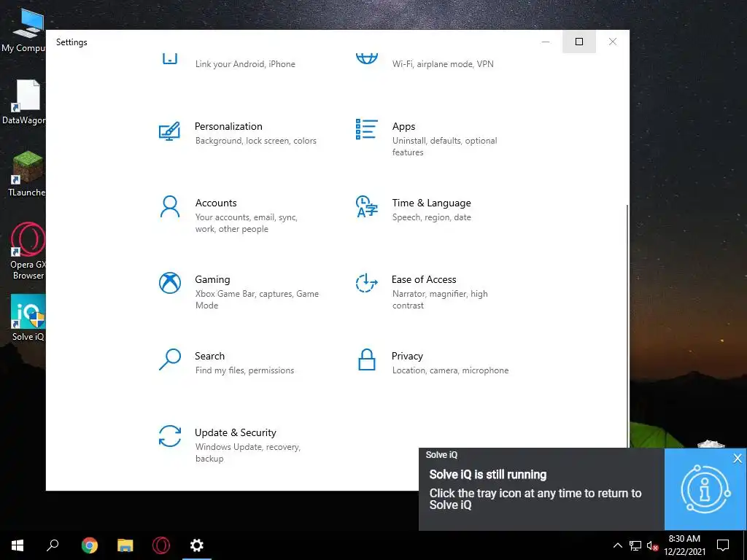The width and height of the screenshot is (747, 560).
Task: Select the Opera GX Browser desktop shortcut
Action: pos(28,251)
